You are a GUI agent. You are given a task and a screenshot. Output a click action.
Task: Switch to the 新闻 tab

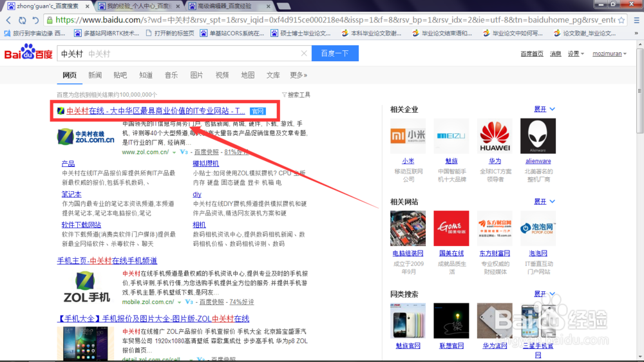click(95, 75)
